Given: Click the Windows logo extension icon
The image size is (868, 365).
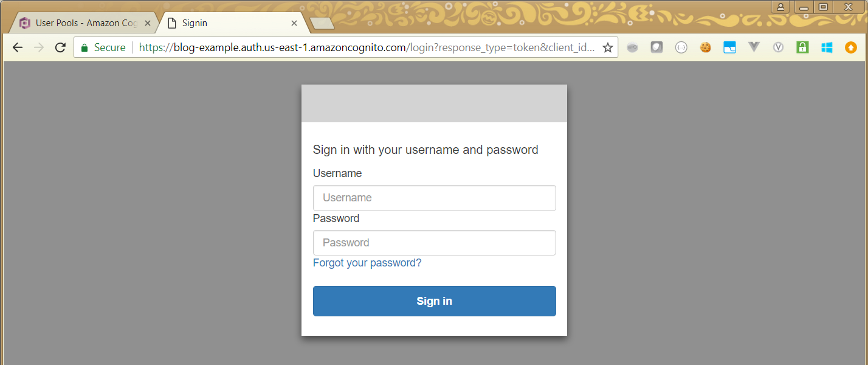Looking at the screenshot, I should (827, 47).
